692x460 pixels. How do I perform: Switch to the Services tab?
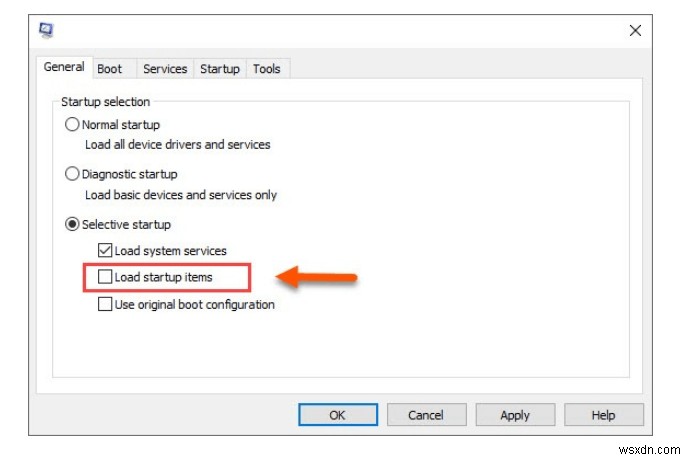[x=165, y=69]
